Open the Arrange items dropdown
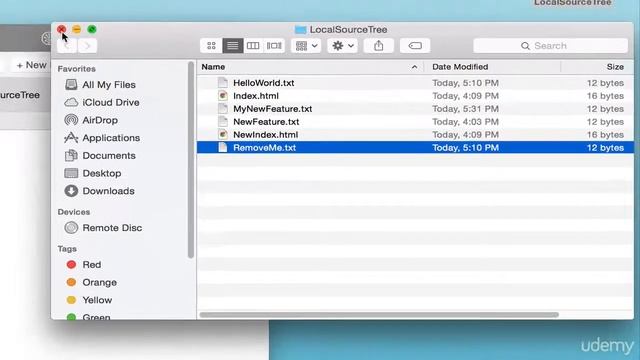 306,46
